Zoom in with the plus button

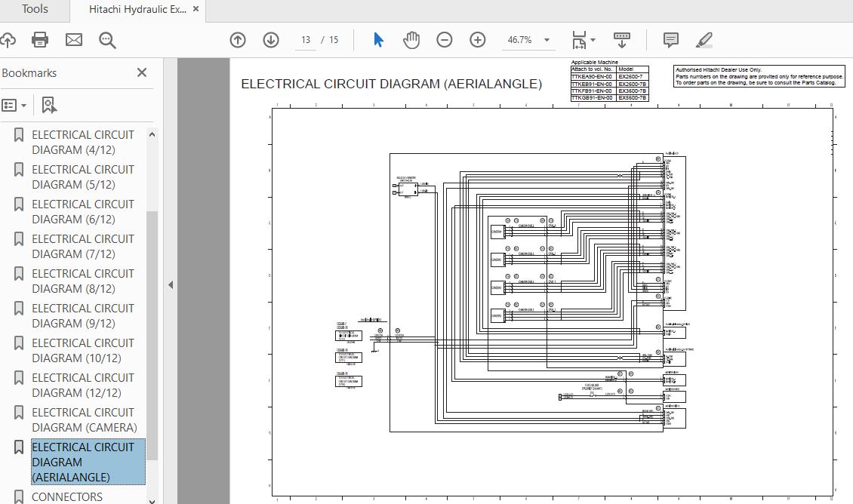point(478,40)
